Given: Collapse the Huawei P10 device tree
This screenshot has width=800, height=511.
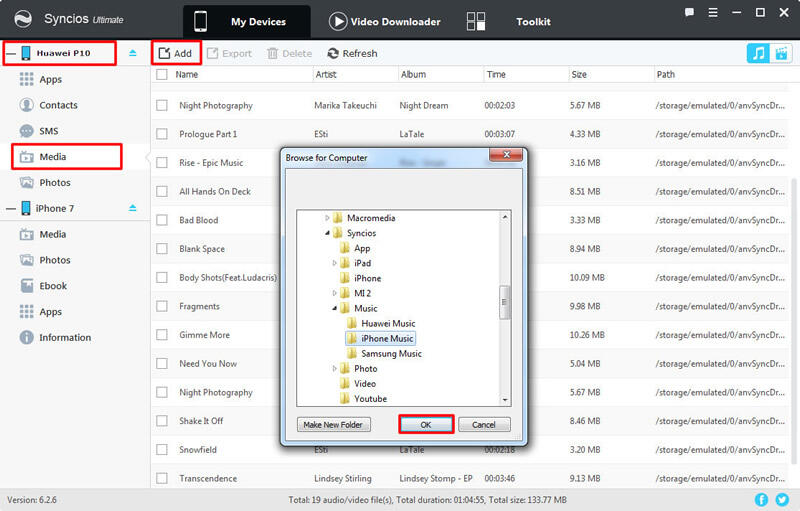Looking at the screenshot, I should click(11, 52).
